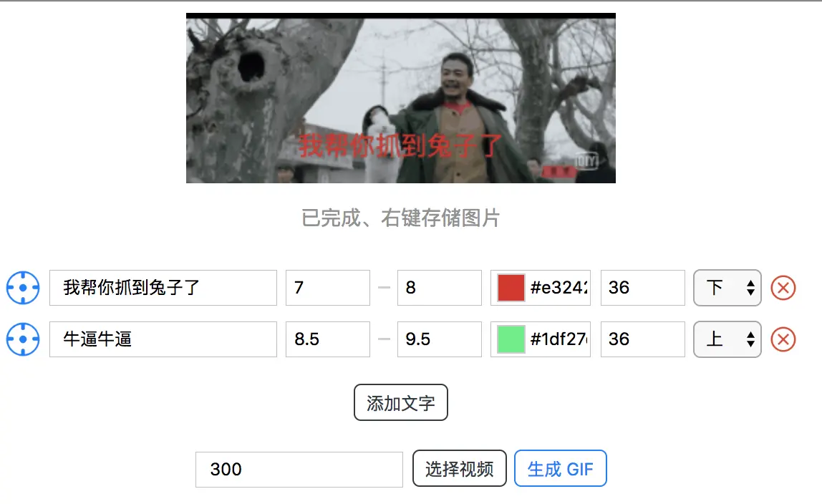Click the 选择视频 button

[x=459, y=468]
